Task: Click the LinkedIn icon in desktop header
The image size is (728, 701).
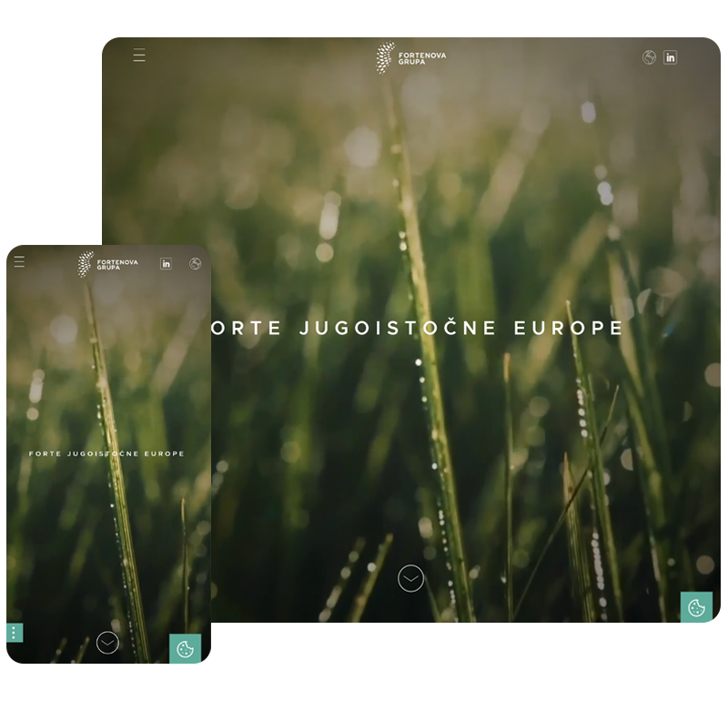Action: [671, 57]
